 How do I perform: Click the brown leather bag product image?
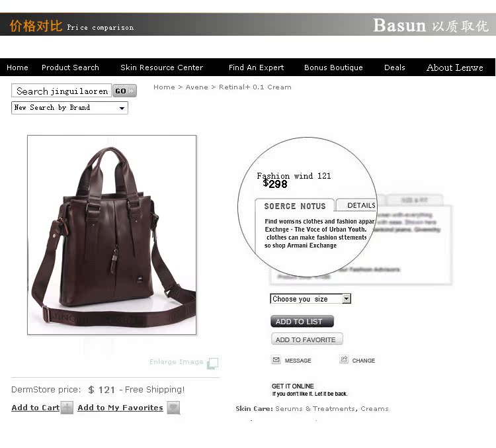[112, 235]
